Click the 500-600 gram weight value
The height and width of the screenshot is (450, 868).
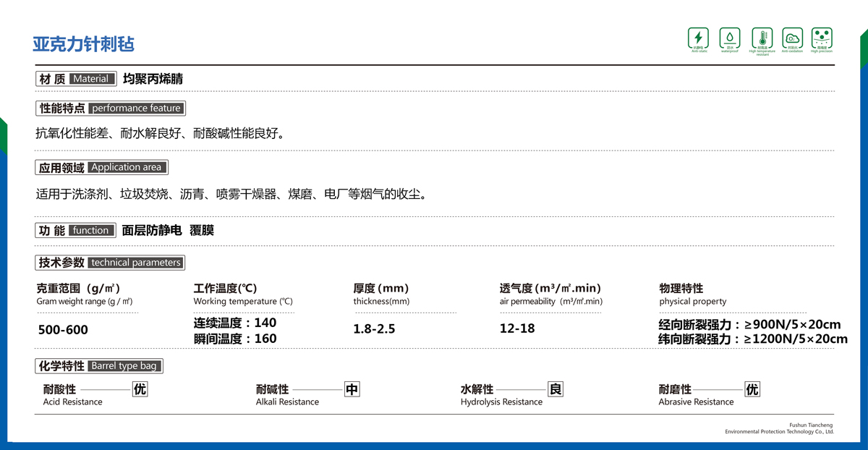click(63, 330)
